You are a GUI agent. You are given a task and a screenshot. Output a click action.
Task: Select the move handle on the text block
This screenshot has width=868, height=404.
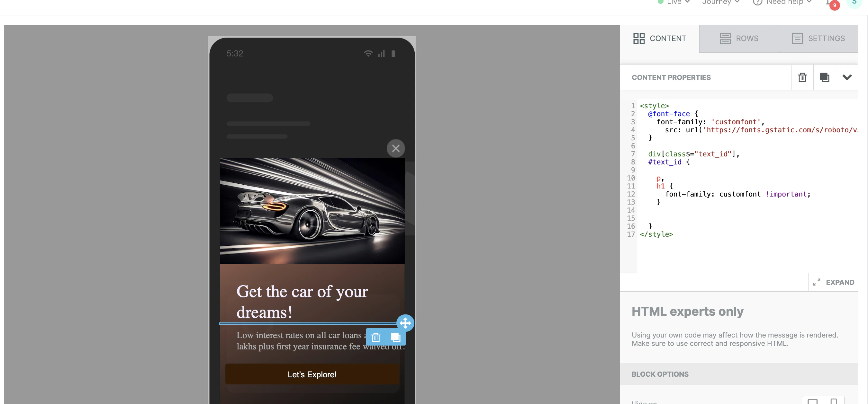405,323
